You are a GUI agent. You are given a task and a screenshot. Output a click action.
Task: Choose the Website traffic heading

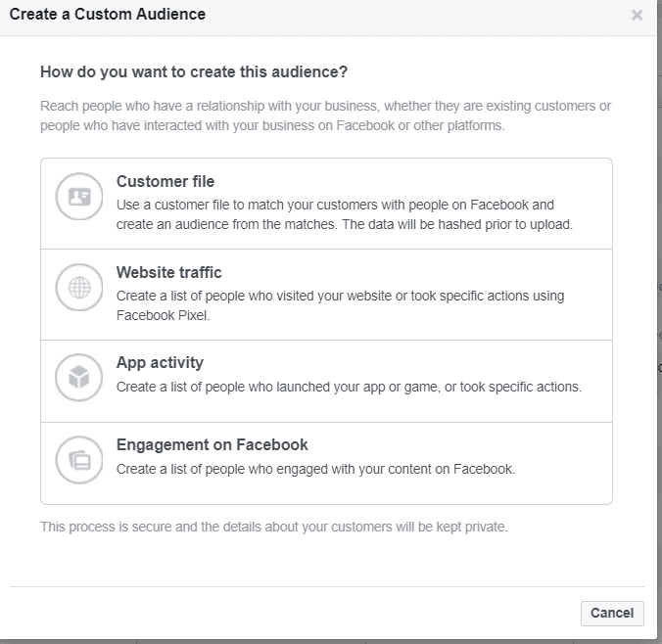tap(168, 272)
